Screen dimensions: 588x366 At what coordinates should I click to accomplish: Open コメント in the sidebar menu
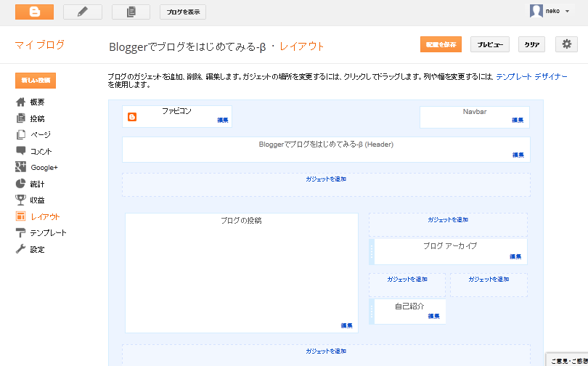[41, 151]
